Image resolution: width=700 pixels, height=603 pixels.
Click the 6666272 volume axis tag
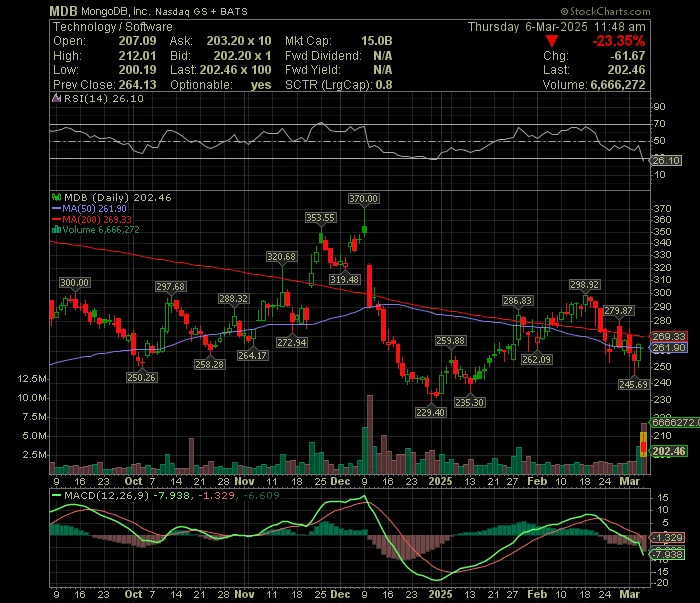(x=675, y=422)
